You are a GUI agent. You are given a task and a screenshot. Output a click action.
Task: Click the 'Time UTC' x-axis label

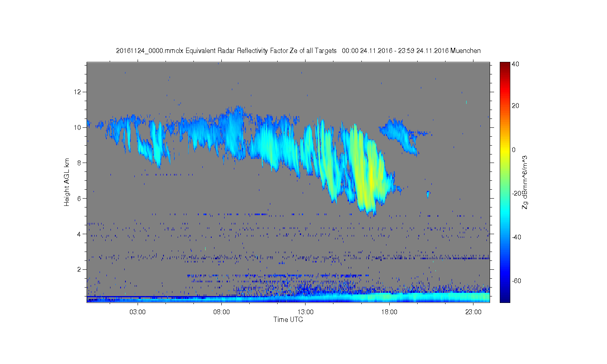288,320
